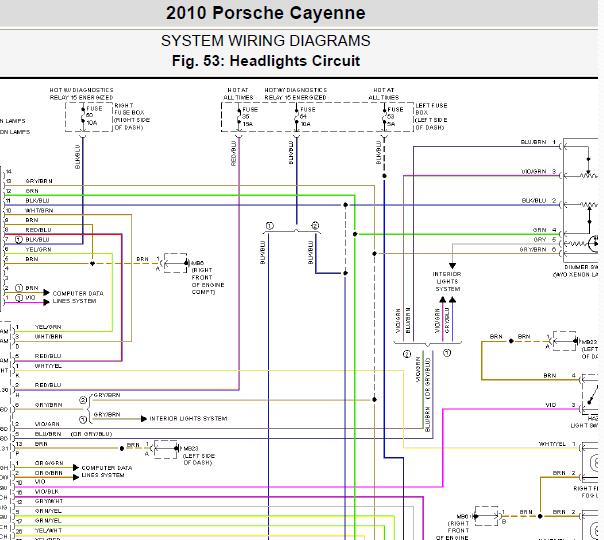
Task: Click the "FUSE 53 5A" label
Action: (395, 117)
